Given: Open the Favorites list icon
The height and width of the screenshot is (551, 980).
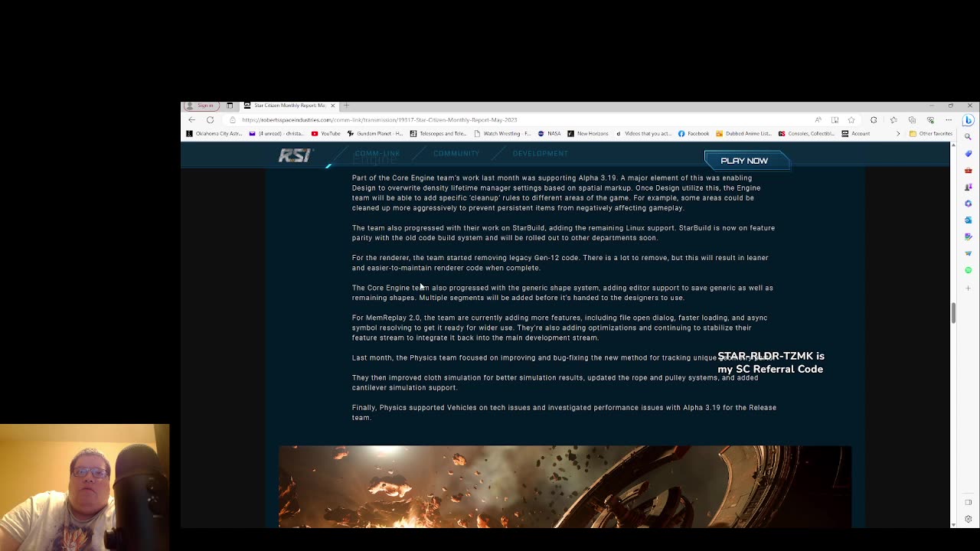Looking at the screenshot, I should [893, 119].
